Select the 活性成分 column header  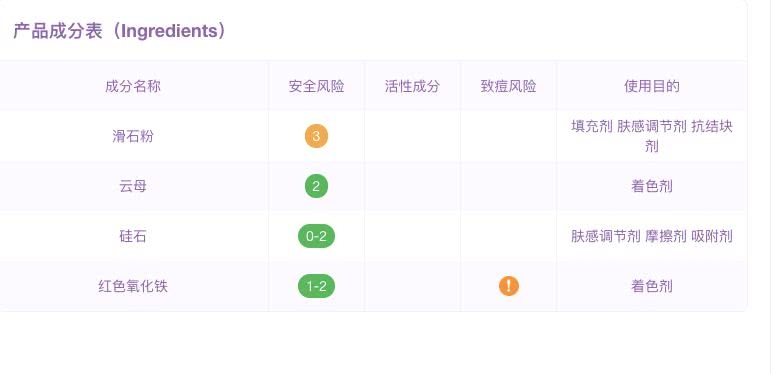pos(412,86)
